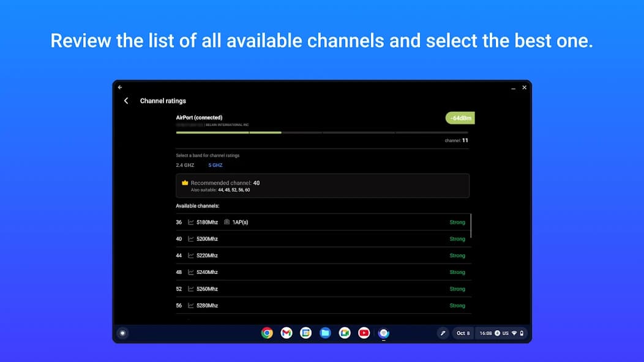Open the ChromeOS launcher button
This screenshot has height=362, width=644.
point(122,333)
